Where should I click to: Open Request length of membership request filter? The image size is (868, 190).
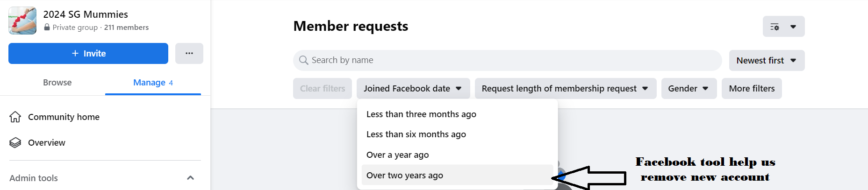[565, 89]
